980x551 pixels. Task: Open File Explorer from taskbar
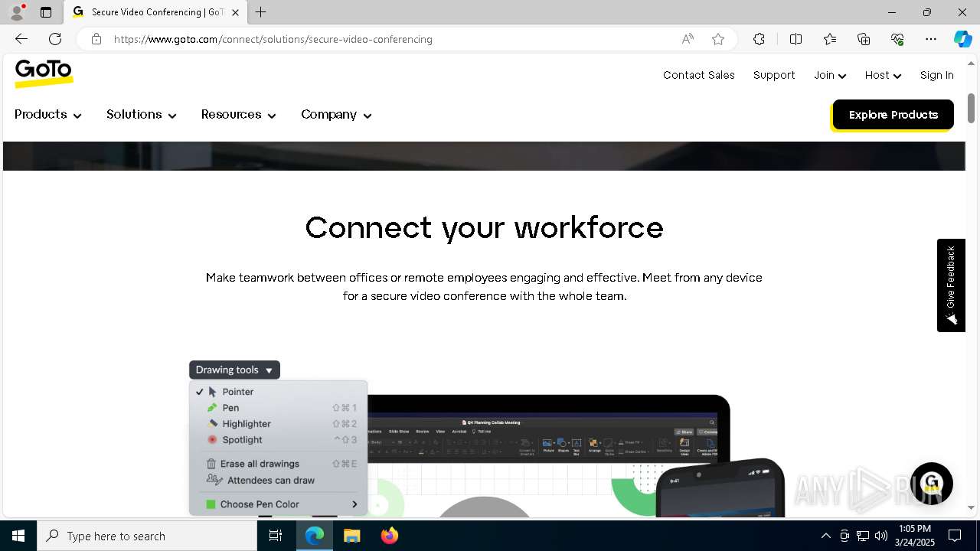point(351,536)
